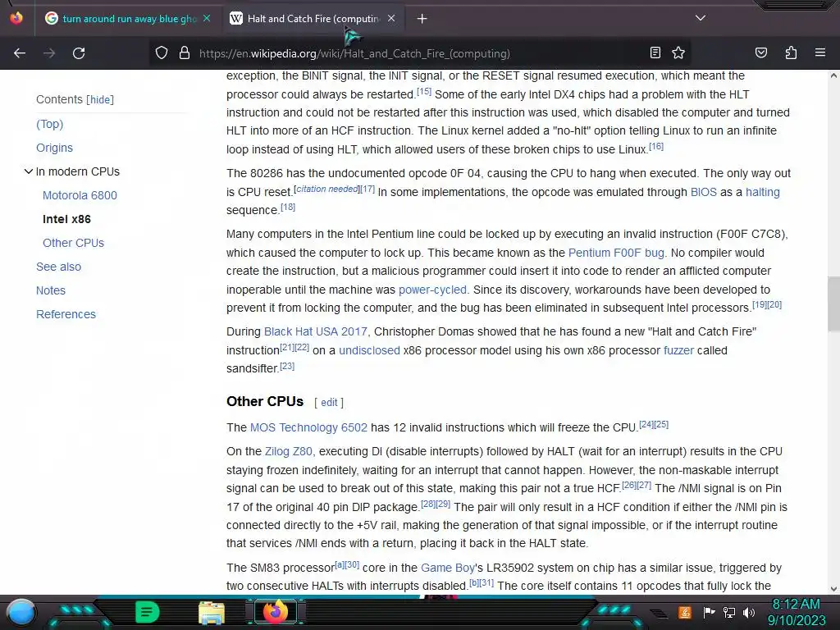Open File Explorer folder on taskbar
This screenshot has width=840, height=630.
tap(212, 613)
